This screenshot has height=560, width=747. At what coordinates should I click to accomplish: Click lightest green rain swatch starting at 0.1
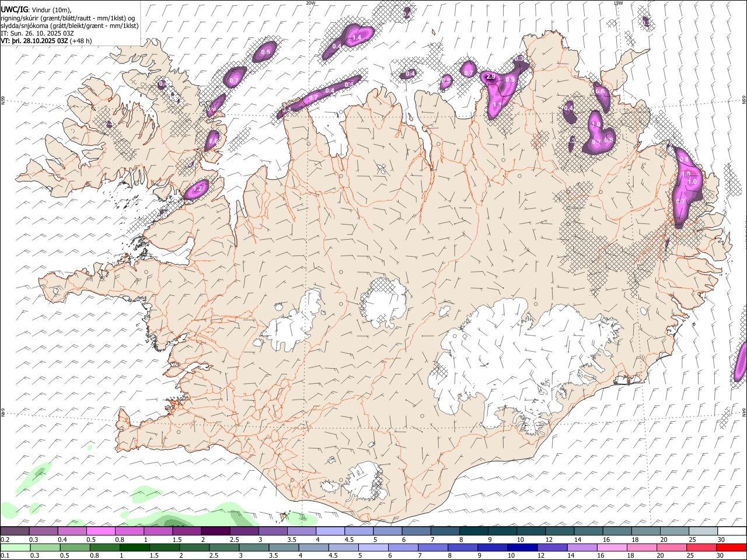tap(16, 547)
